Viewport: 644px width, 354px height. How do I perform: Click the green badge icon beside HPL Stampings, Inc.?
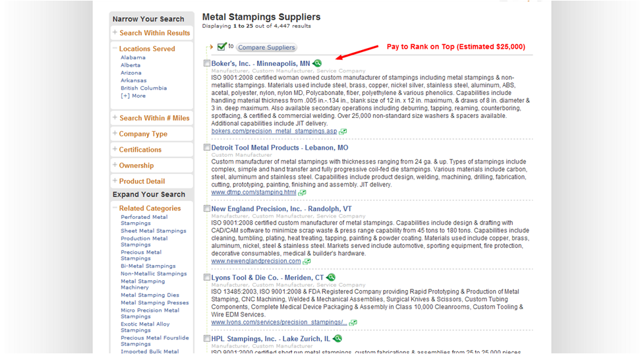pos(337,338)
